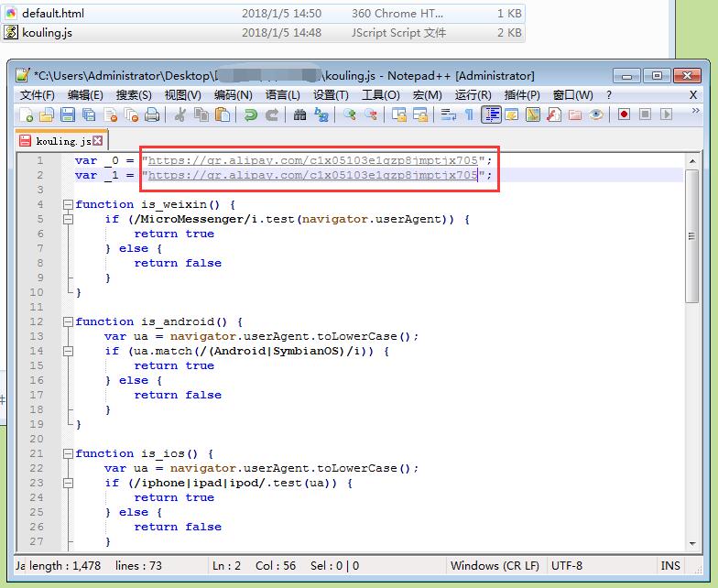This screenshot has height=588, width=718.
Task: Open the 设置(T) menu
Action: [331, 95]
